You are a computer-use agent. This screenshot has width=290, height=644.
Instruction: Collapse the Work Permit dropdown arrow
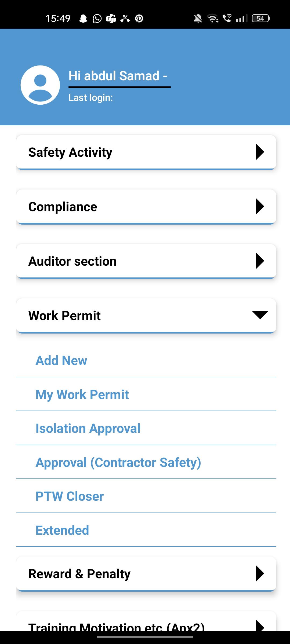pyautogui.click(x=260, y=315)
